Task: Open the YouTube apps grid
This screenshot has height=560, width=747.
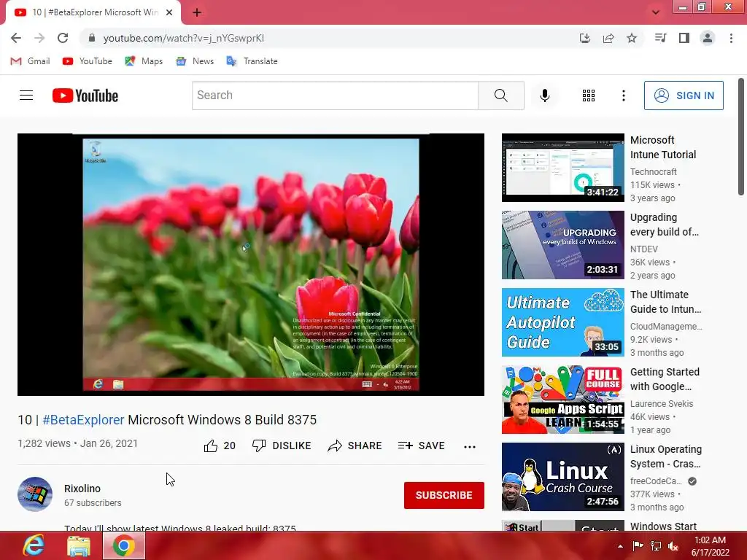Action: point(589,96)
